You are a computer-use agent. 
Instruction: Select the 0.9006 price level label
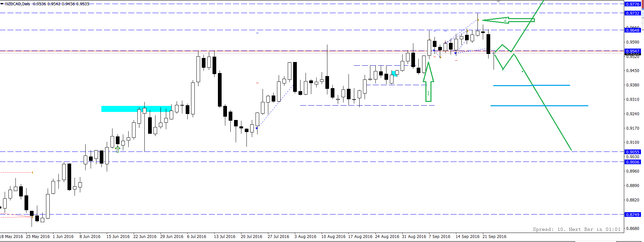(633, 162)
